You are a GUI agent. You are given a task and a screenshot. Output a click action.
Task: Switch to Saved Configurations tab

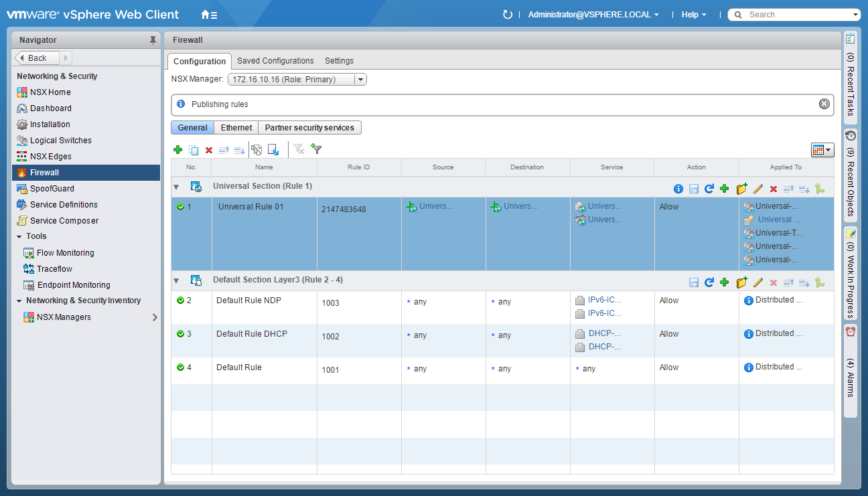[275, 61]
